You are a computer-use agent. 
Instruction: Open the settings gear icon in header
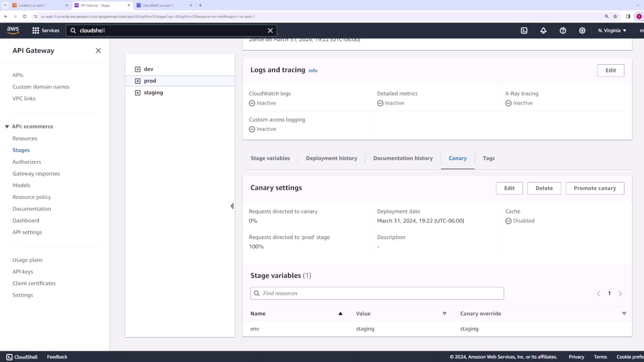point(582,31)
